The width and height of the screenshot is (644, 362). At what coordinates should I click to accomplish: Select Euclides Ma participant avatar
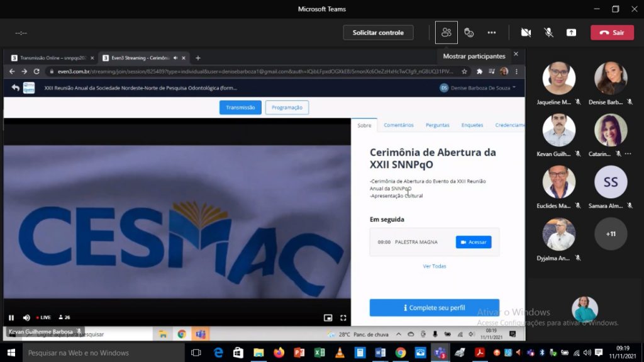coord(558,182)
